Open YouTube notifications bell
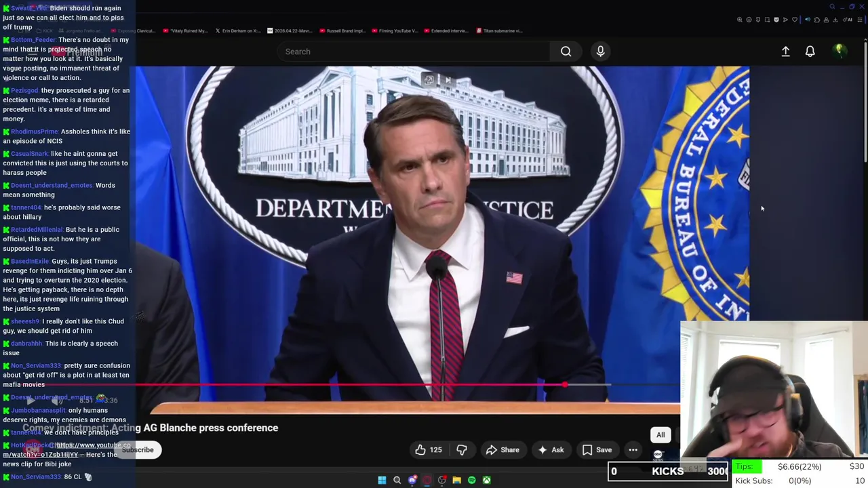Viewport: 868px width, 488px height. pos(810,52)
